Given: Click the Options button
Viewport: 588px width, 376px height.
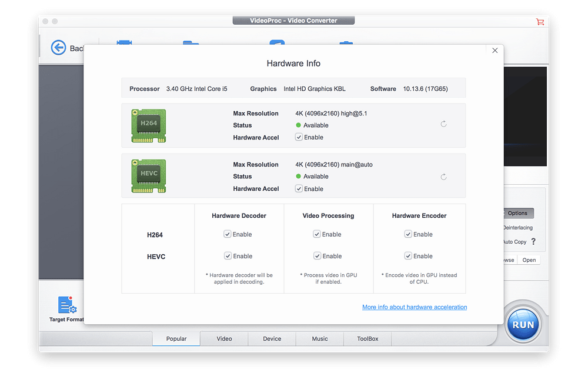Looking at the screenshot, I should [517, 213].
